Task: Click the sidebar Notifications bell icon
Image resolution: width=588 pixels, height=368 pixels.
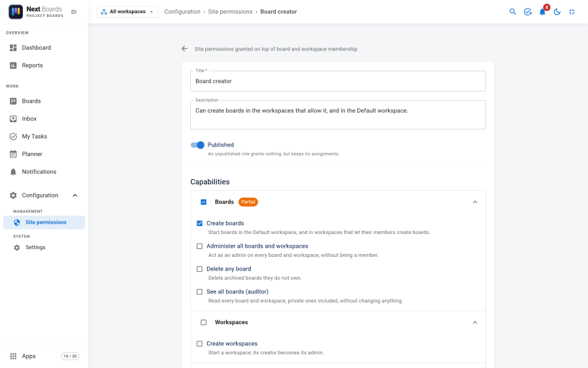Action: [x=13, y=172]
